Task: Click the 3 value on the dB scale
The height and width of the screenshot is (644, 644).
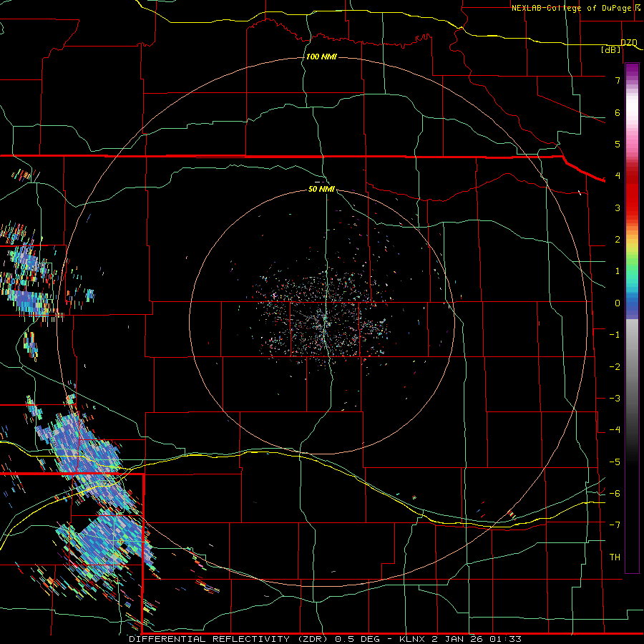Action: pos(618,208)
